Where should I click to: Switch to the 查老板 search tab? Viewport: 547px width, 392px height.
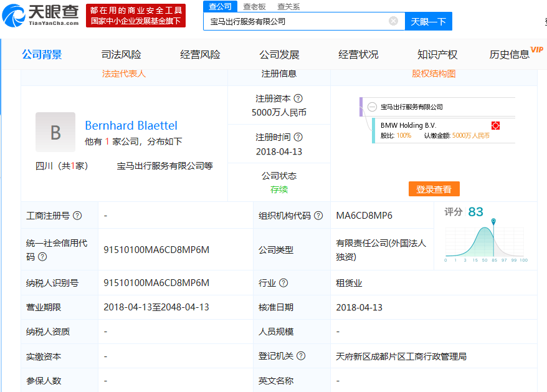[x=254, y=6]
